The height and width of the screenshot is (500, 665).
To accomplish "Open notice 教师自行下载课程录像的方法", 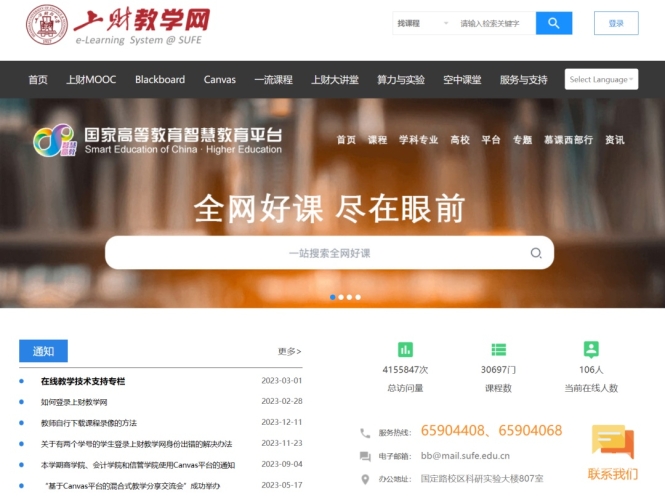I will [x=89, y=423].
